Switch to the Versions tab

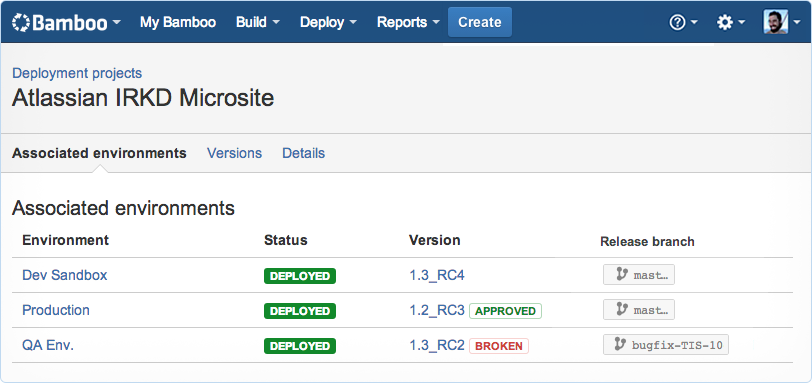point(234,153)
